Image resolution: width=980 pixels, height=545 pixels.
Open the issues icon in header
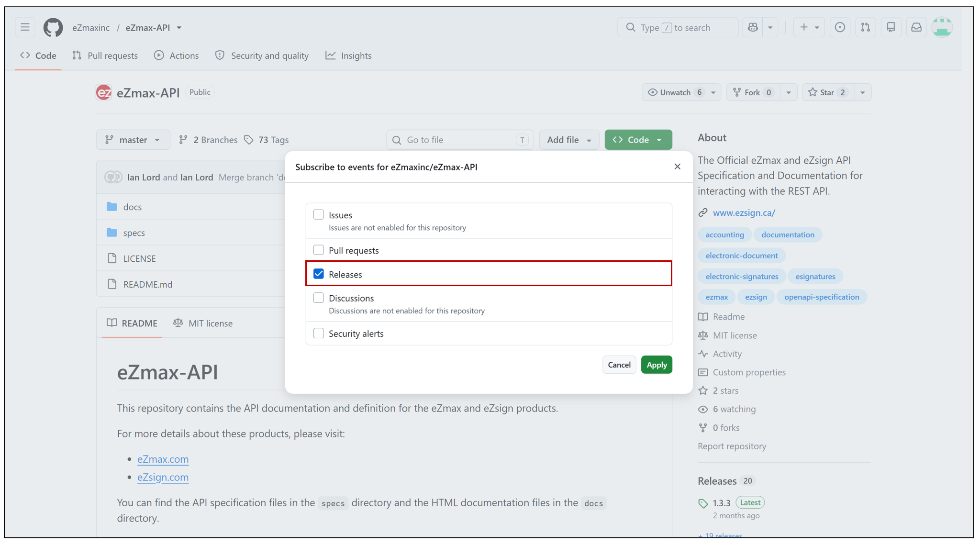click(840, 27)
